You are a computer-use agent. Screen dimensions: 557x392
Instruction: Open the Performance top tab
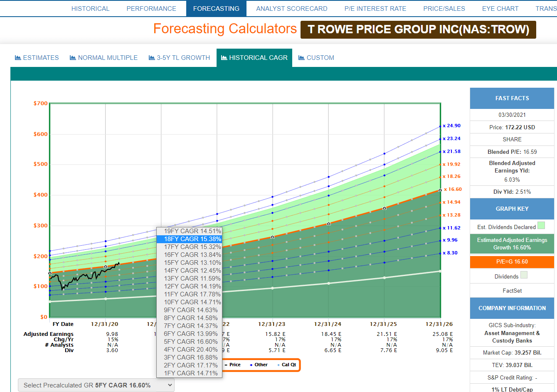point(151,8)
